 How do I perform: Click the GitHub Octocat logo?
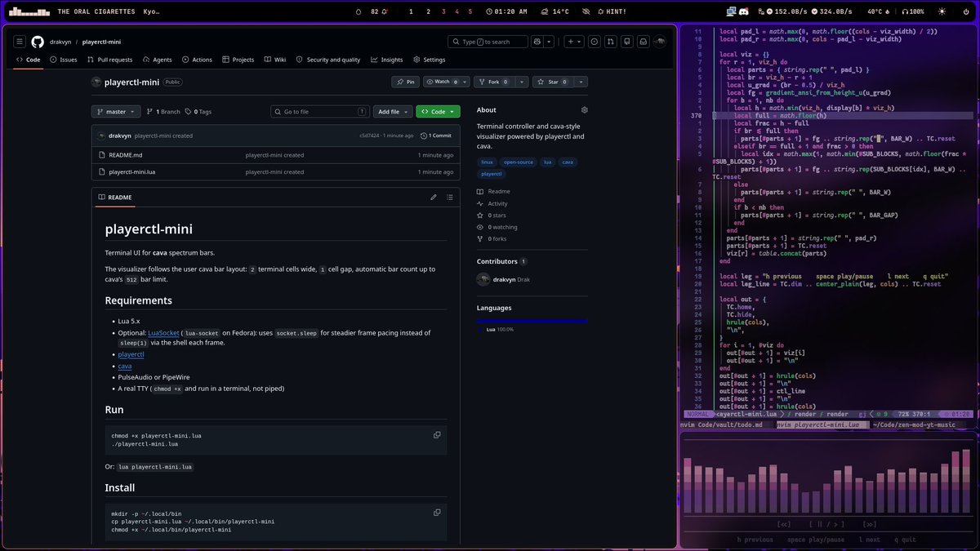point(38,42)
